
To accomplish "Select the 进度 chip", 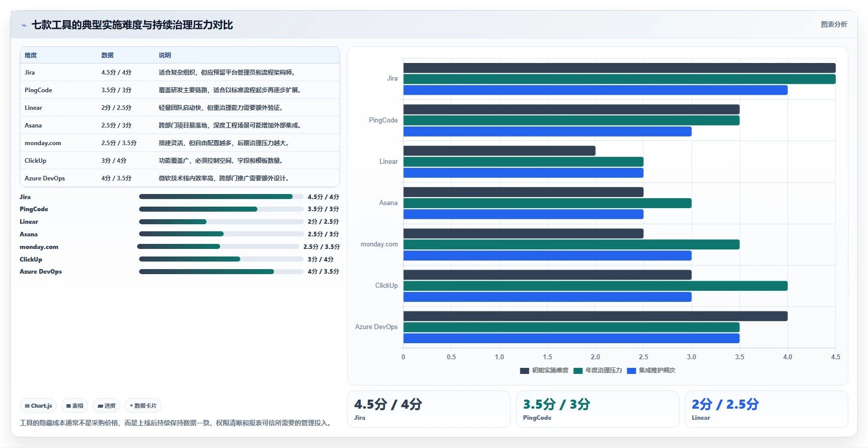I will [x=106, y=406].
